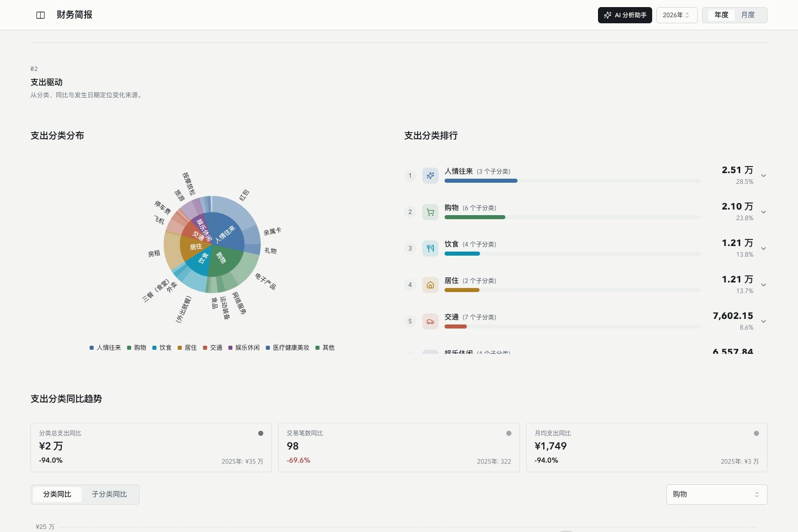Toggle the 人情往来 legend item in chart
Screen dimensions: 798x532
105,348
